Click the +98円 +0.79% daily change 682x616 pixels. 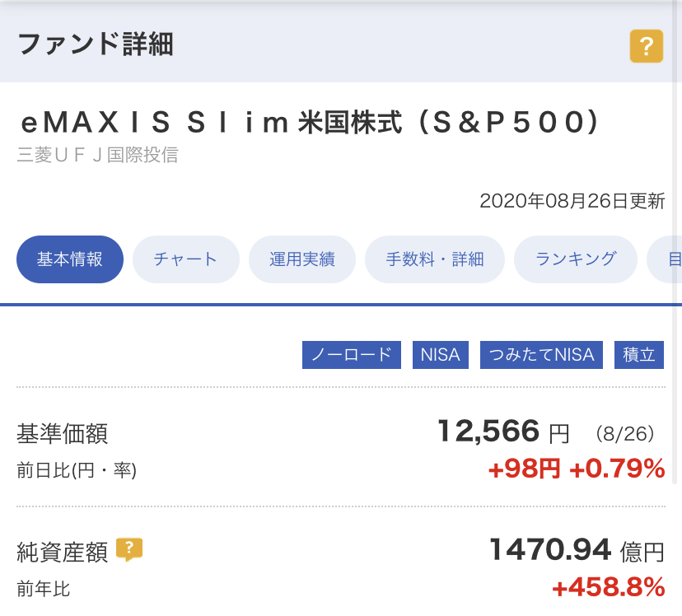(x=577, y=469)
